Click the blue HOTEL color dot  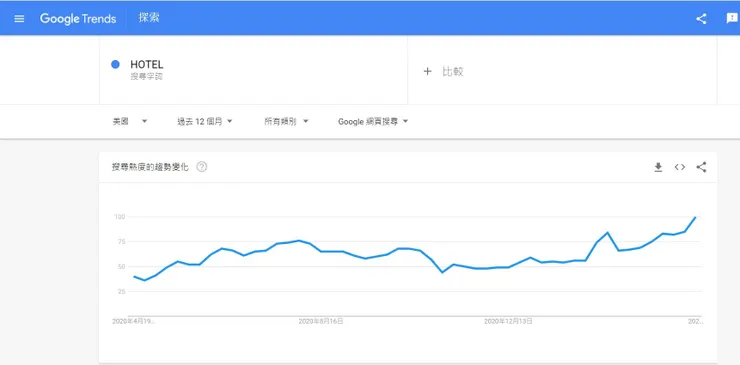point(115,65)
